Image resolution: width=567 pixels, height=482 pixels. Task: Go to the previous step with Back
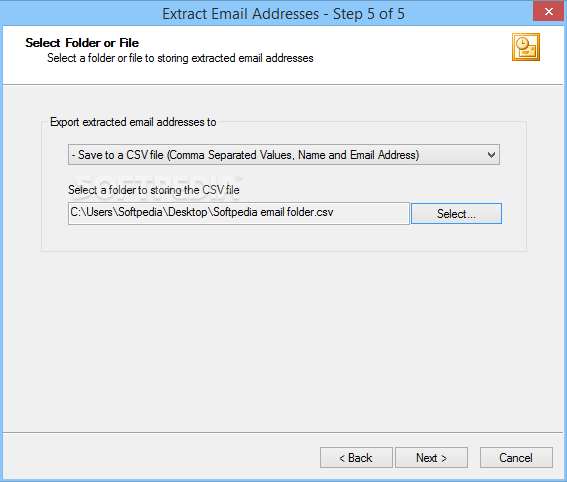tap(356, 458)
